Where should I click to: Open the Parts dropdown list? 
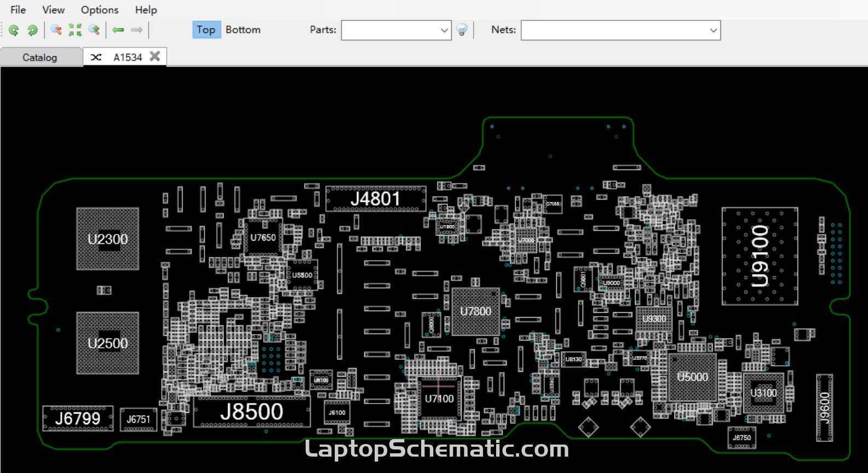(444, 30)
